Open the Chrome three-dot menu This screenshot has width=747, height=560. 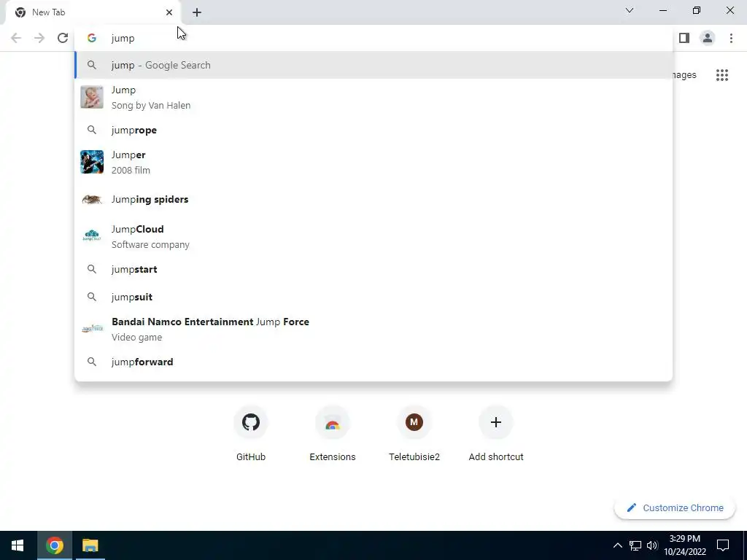tap(731, 38)
